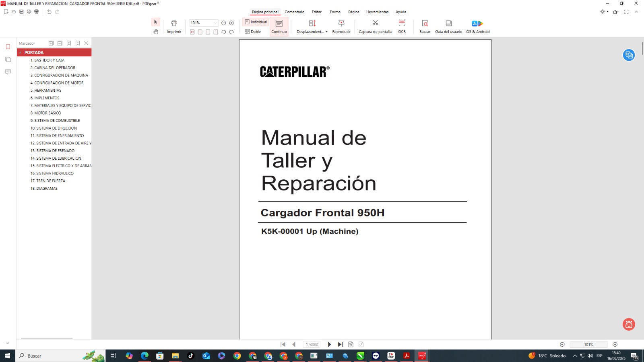Viewport: 644px width, 362px height.
Task: Zoom in using toolbar plus icon
Action: pyautogui.click(x=231, y=23)
